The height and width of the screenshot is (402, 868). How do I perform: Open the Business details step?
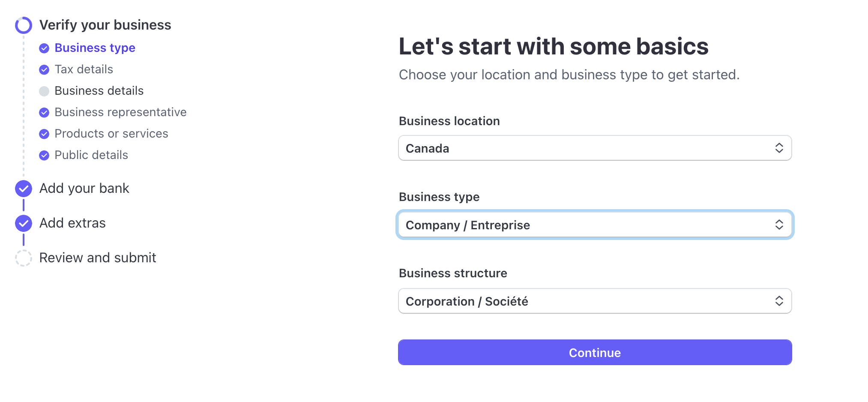[99, 91]
